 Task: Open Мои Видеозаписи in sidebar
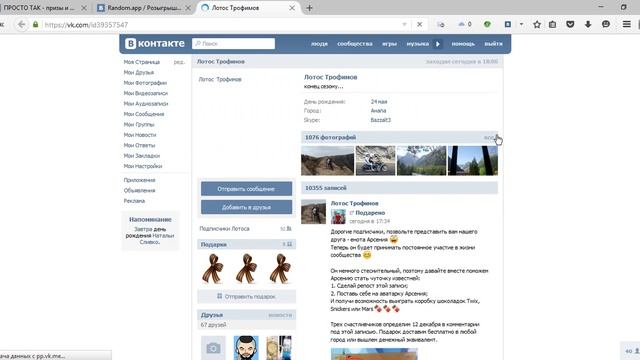click(x=146, y=93)
